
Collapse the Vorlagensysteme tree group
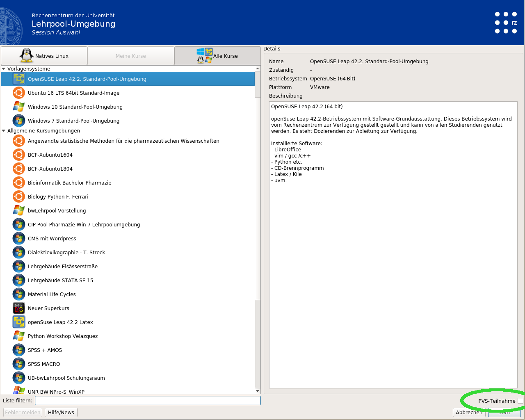4,69
